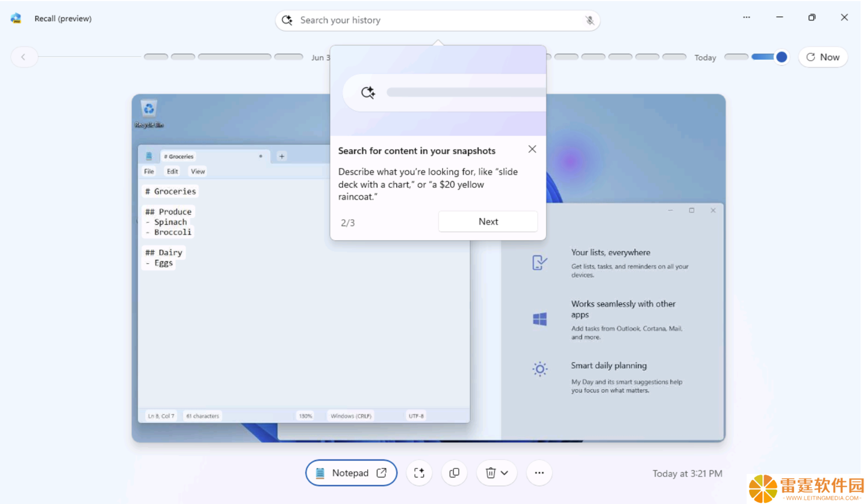This screenshot has width=867, height=504.
Task: Click the sun icon beside 'Smart daily planning'
Action: 539,369
